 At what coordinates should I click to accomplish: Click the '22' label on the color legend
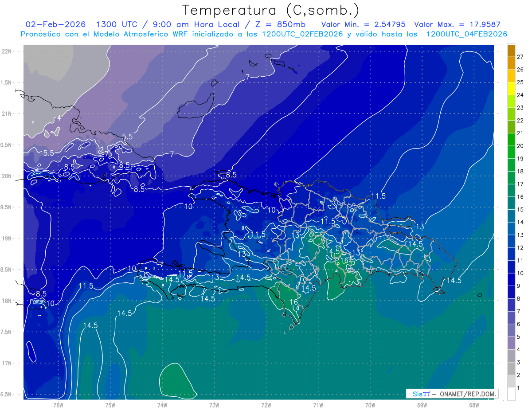click(520, 121)
